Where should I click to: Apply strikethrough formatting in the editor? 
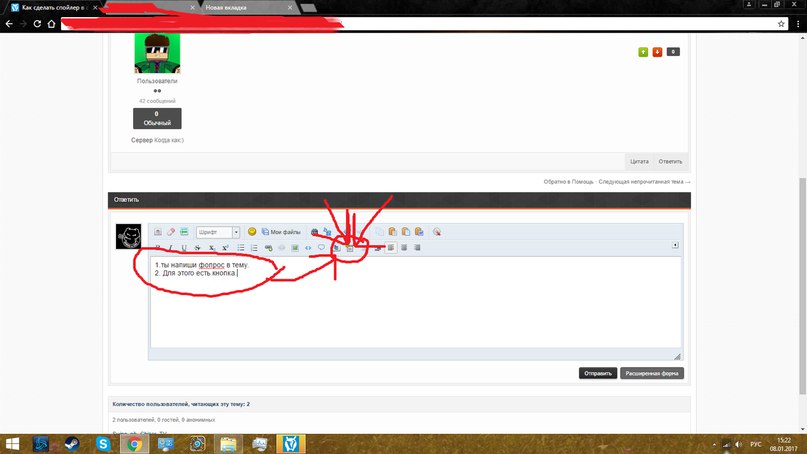(x=198, y=247)
